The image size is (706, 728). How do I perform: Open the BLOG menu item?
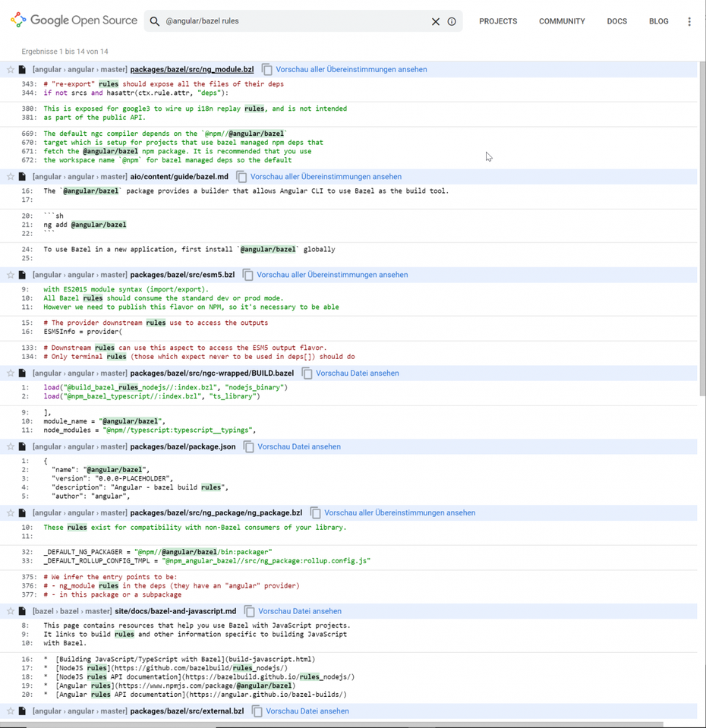coord(659,21)
